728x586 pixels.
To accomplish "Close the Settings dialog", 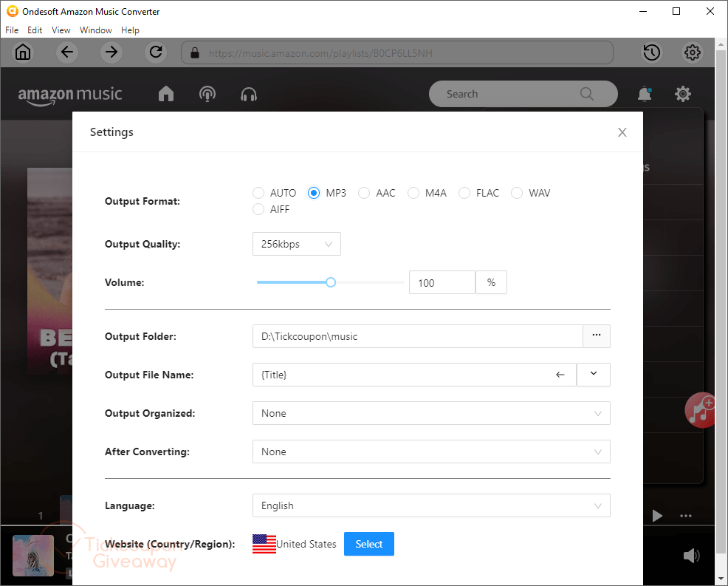I will [x=622, y=132].
